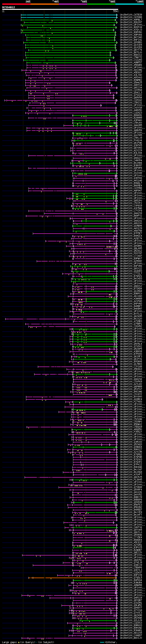
Task: Click the red 20% identity legend segment
Action: [16, 4]
